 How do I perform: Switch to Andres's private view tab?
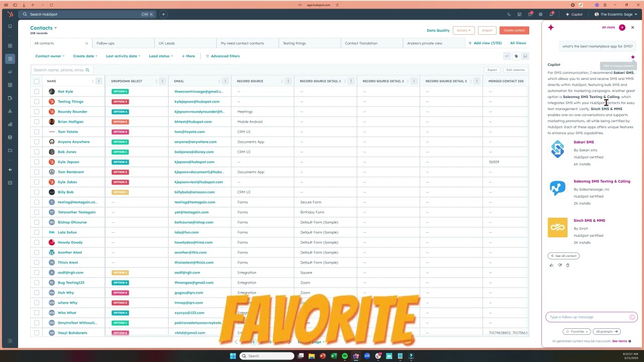(x=434, y=43)
